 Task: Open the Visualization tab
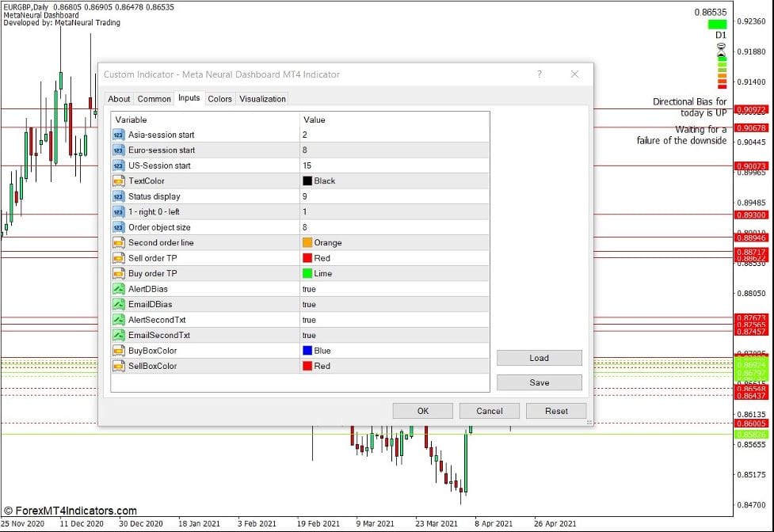(x=261, y=98)
